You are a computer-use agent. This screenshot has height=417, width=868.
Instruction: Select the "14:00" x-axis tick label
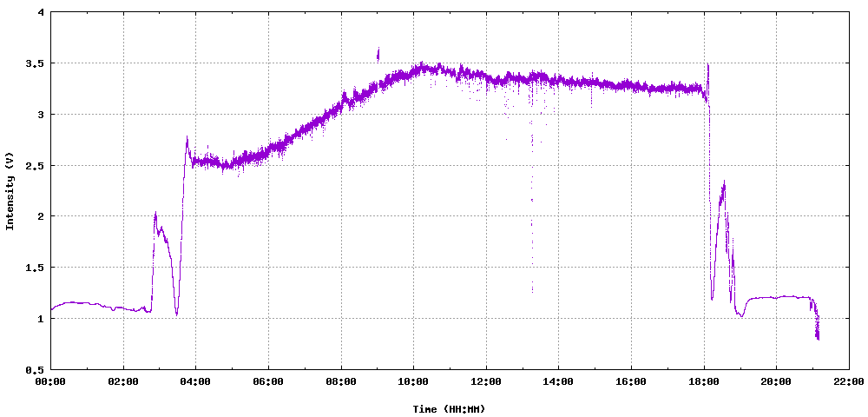(558, 381)
